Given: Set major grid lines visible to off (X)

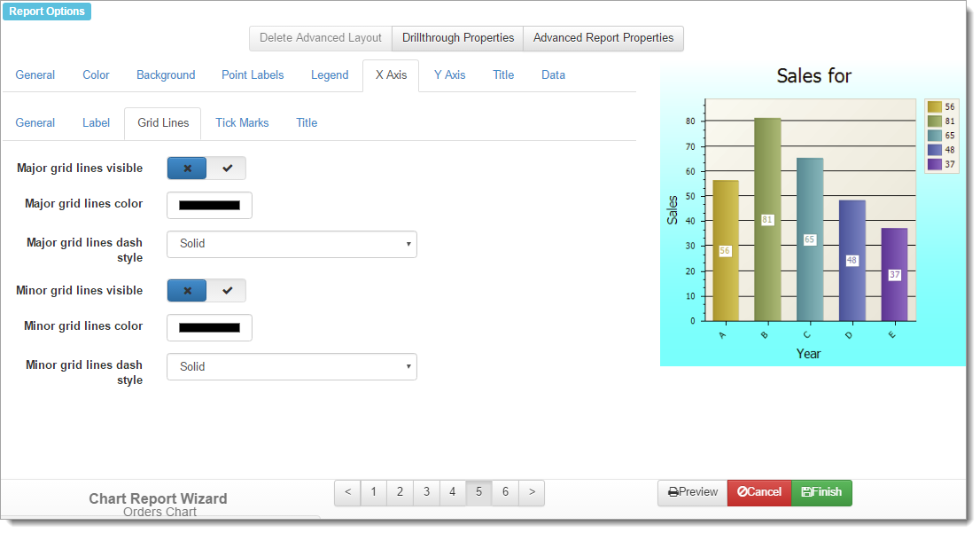Looking at the screenshot, I should click(187, 169).
